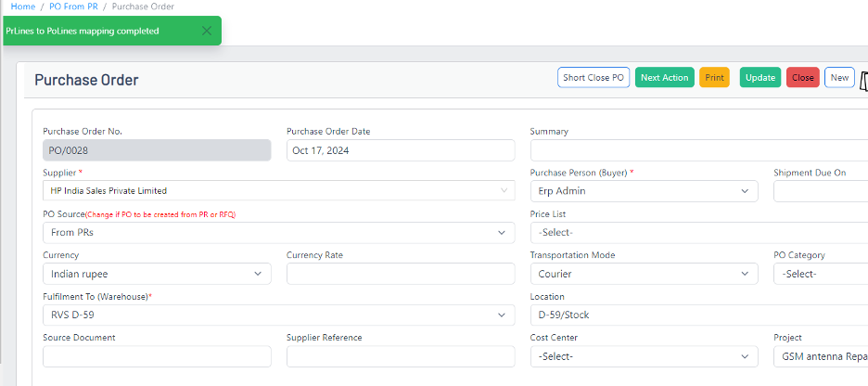Click the New button
The width and height of the screenshot is (868, 386).
(x=839, y=78)
